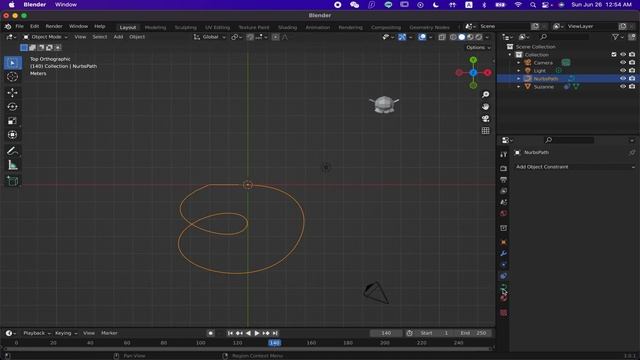Switch to Sculpting workspace tab
The height and width of the screenshot is (360, 640).
[x=186, y=27]
